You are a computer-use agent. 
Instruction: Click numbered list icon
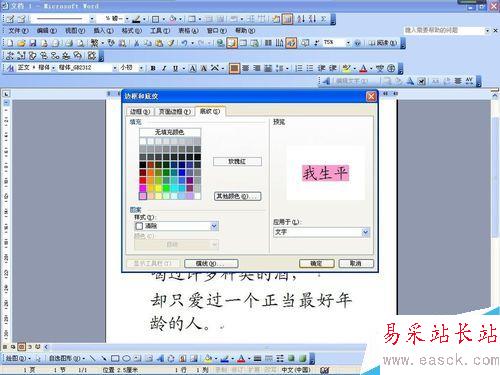(299, 68)
